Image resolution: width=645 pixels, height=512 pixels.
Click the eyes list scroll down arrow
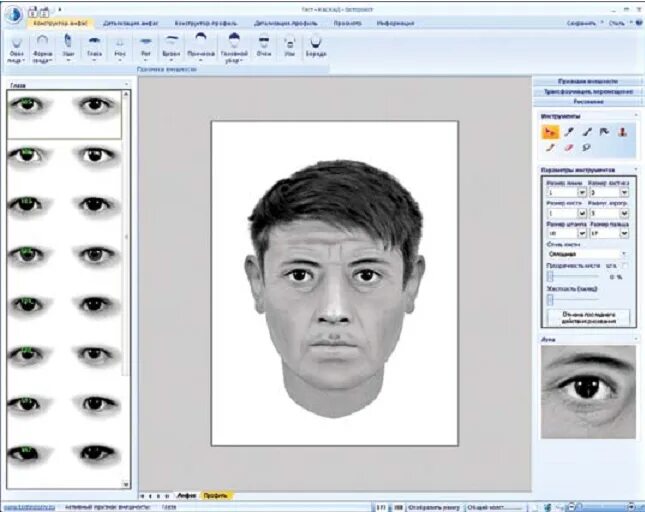126,484
